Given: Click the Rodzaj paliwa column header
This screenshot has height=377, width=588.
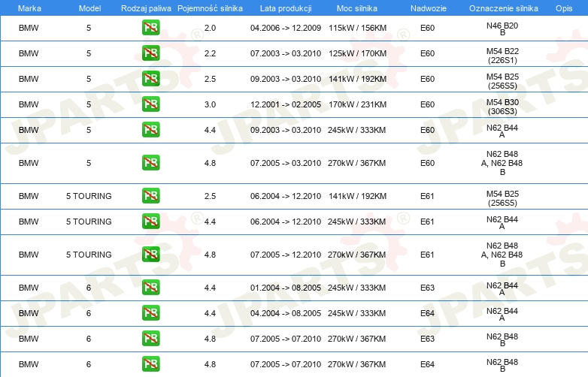Looking at the screenshot, I should pos(146,8).
